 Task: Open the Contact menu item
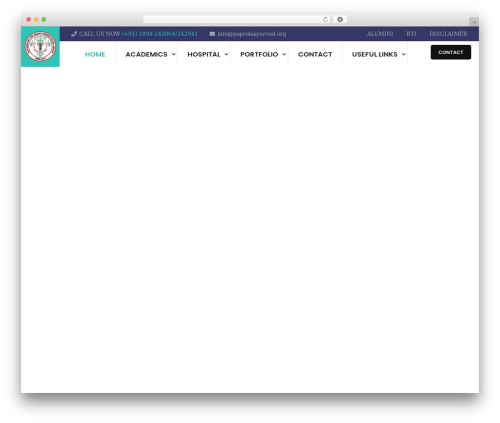coord(315,54)
